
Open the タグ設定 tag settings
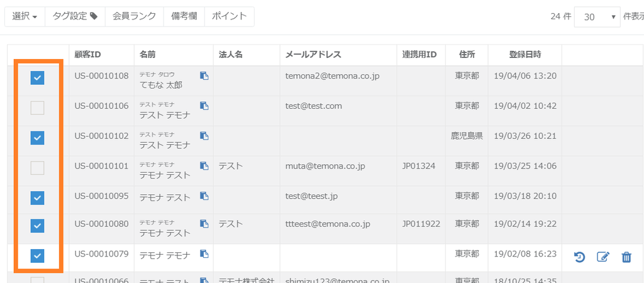click(x=75, y=16)
